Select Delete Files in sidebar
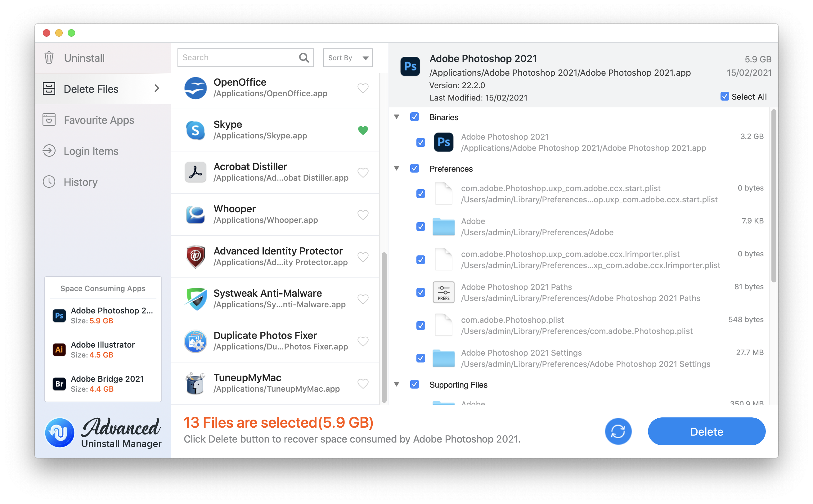813x504 pixels. click(103, 89)
